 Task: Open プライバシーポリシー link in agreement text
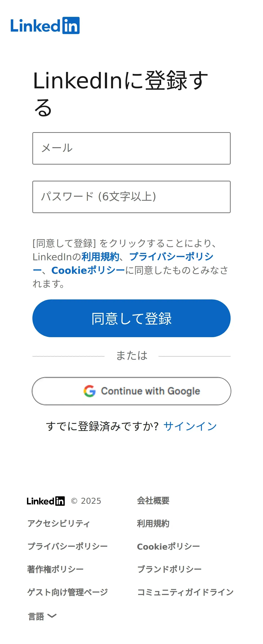coord(171,257)
